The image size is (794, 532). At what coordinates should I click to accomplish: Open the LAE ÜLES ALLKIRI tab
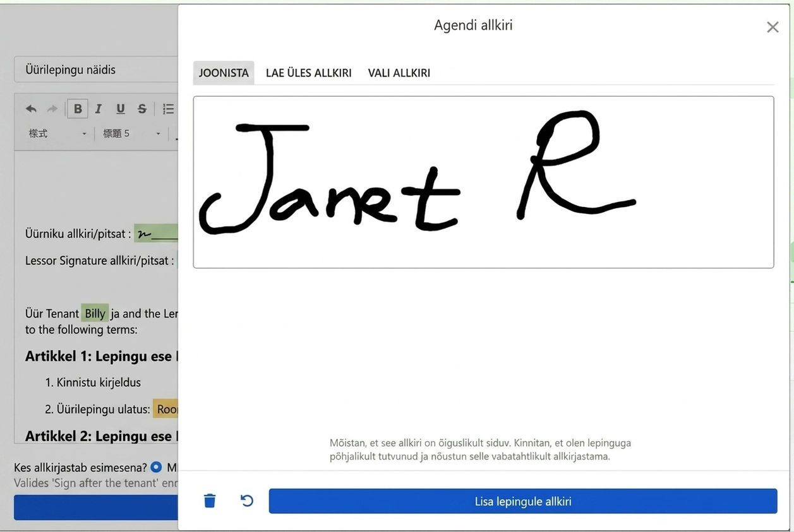(x=308, y=73)
